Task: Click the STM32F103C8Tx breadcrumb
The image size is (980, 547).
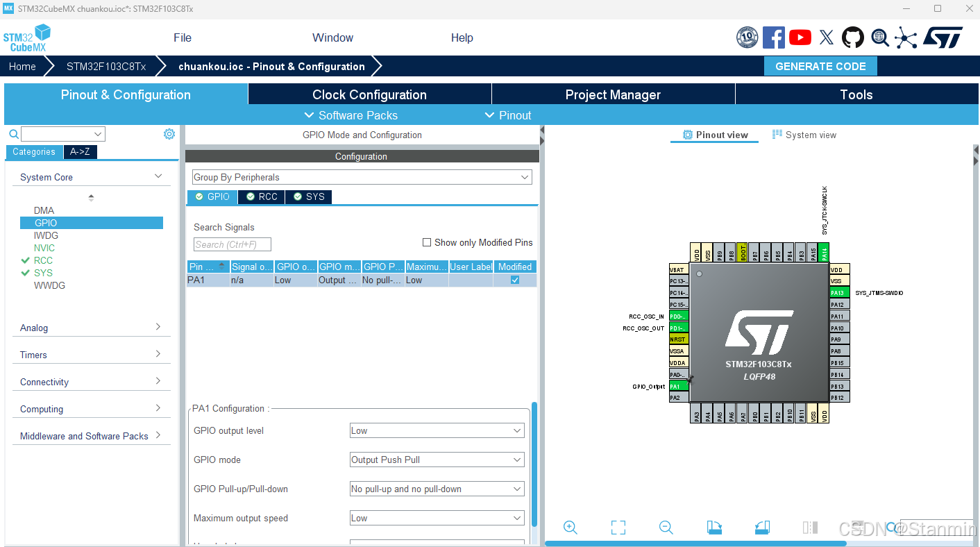Action: click(106, 67)
